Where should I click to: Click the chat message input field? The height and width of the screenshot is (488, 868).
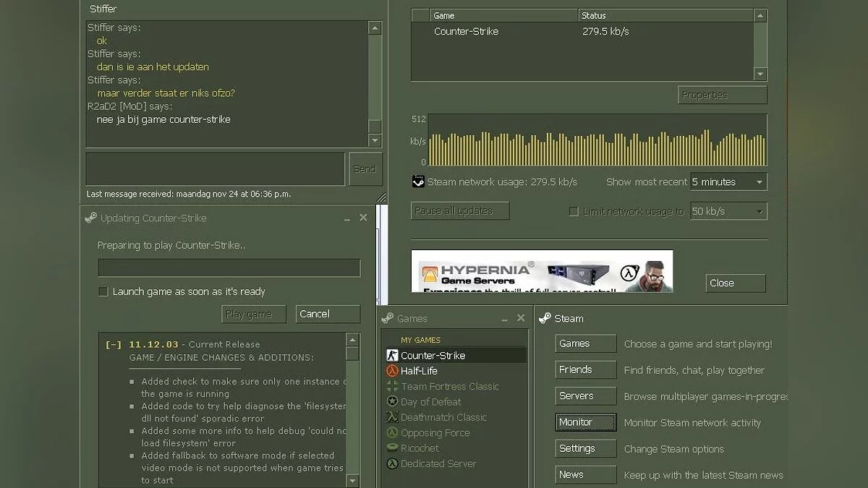(x=215, y=168)
